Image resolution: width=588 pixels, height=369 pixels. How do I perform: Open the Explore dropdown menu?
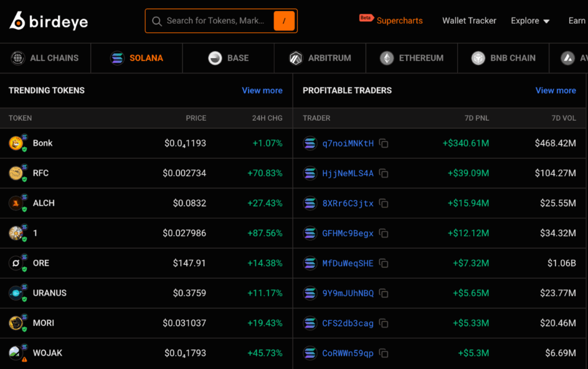[x=530, y=21]
